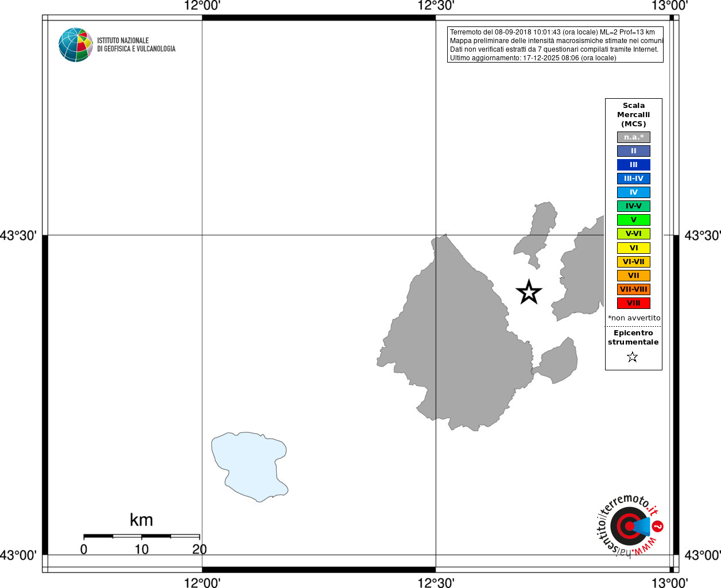Select the V bright green legend swatch
The width and height of the screenshot is (721, 588).
634,220
